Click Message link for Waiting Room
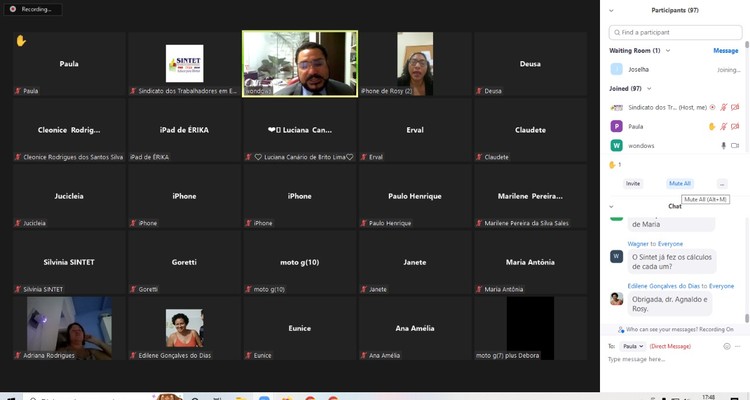This screenshot has width=750, height=400. click(725, 50)
